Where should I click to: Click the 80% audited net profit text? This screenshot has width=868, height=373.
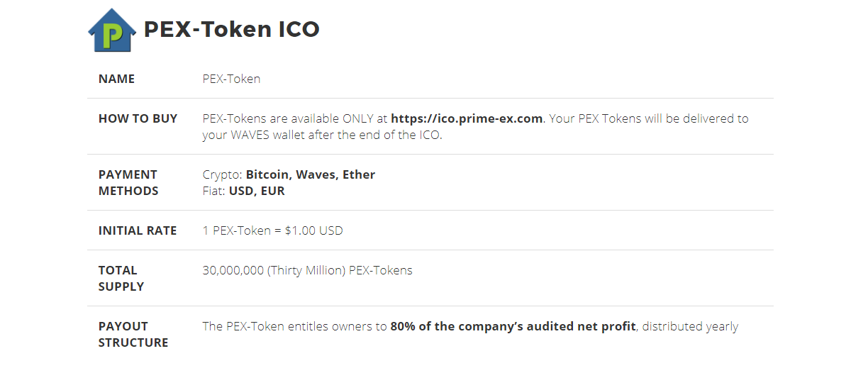[512, 326]
